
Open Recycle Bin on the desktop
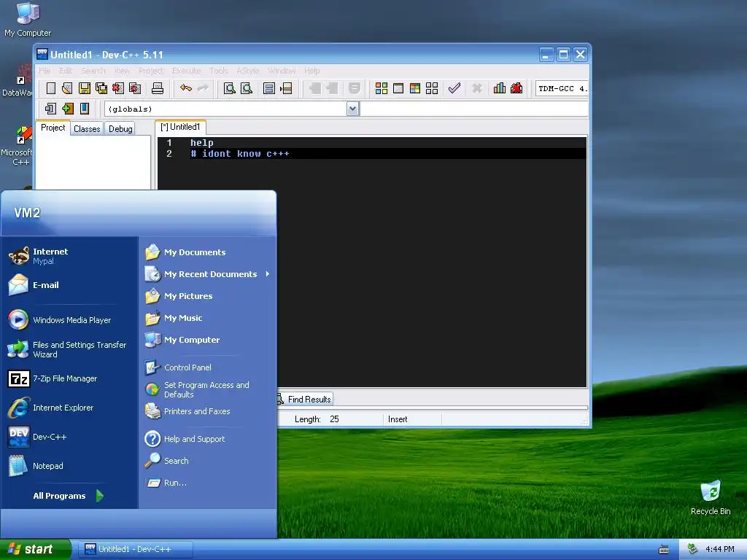(x=711, y=497)
